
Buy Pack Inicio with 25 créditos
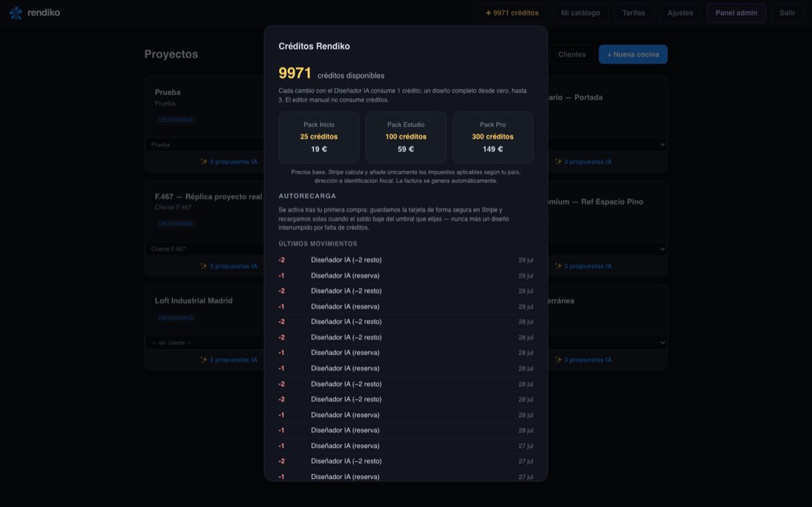coord(319,137)
